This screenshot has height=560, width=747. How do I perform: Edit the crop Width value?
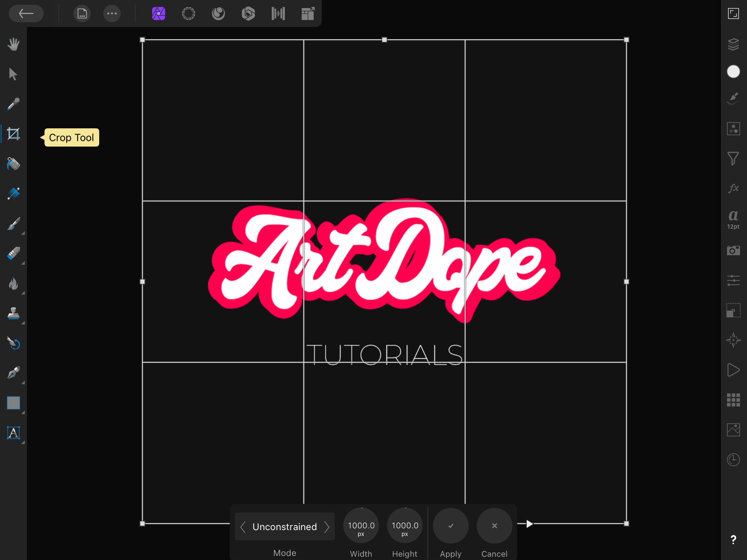pyautogui.click(x=361, y=526)
